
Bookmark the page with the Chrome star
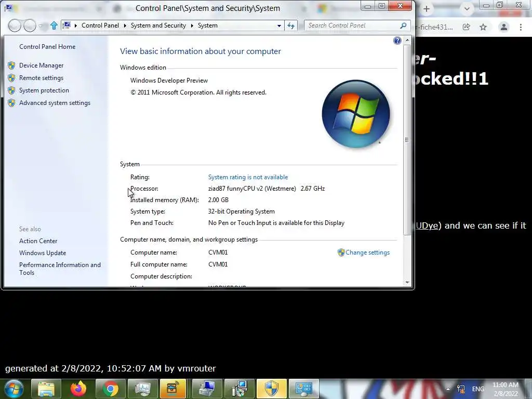click(x=483, y=27)
